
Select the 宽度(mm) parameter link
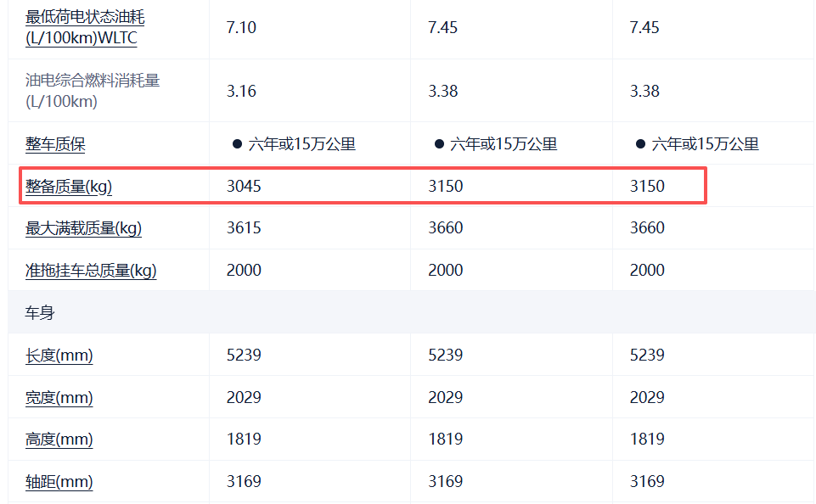click(59, 398)
